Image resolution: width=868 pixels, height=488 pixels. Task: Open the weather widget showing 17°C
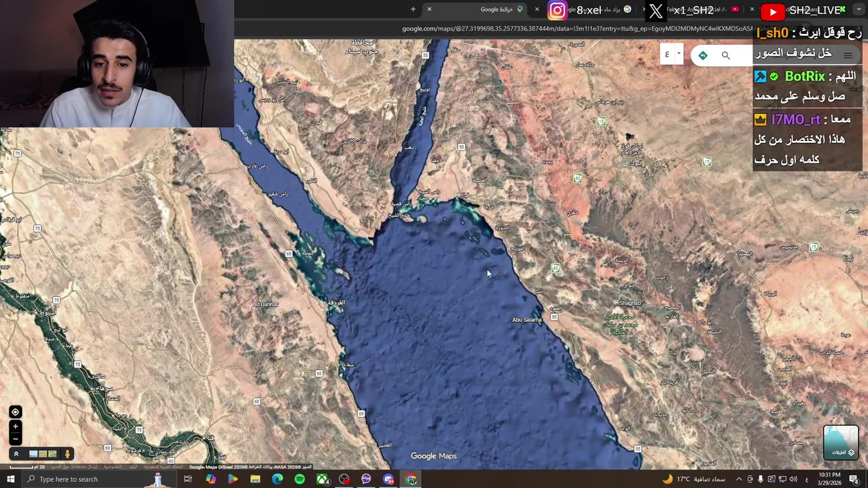click(x=694, y=479)
